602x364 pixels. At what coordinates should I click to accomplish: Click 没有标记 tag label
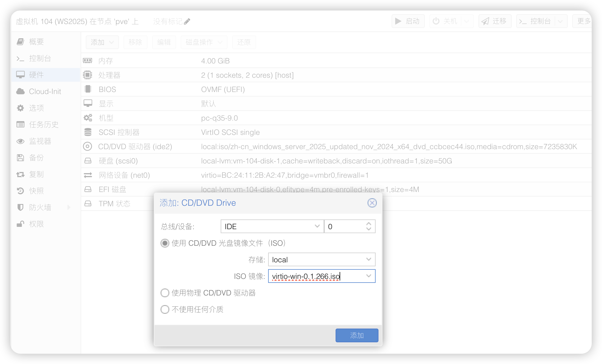[x=168, y=21]
